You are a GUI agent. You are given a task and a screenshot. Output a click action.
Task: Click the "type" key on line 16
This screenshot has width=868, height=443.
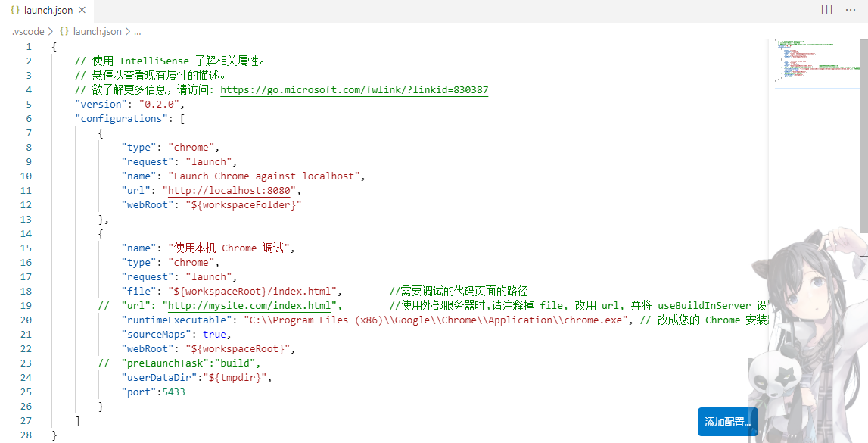139,263
